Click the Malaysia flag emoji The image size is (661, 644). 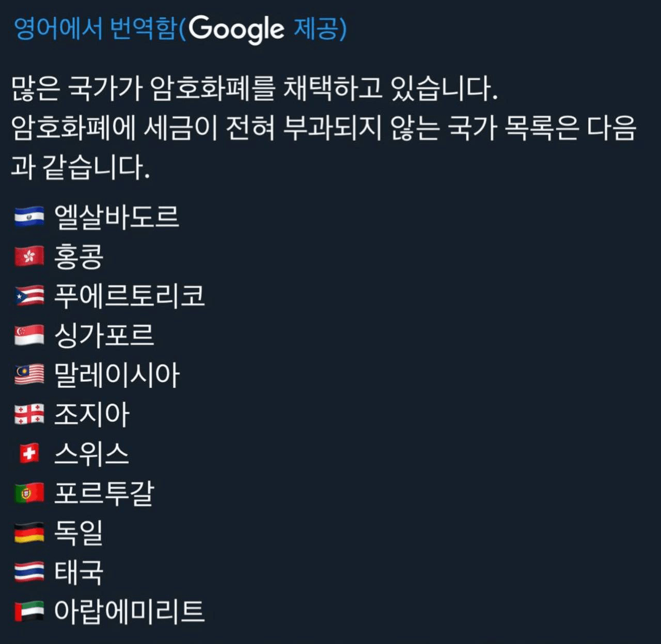29,375
